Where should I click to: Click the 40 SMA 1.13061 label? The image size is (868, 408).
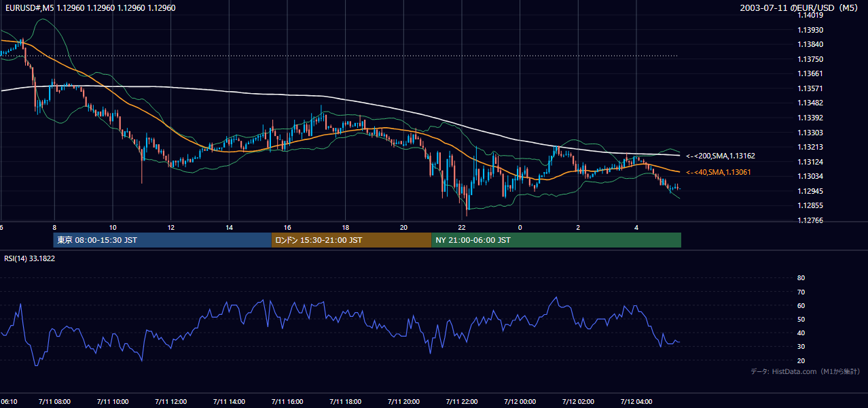[719, 172]
